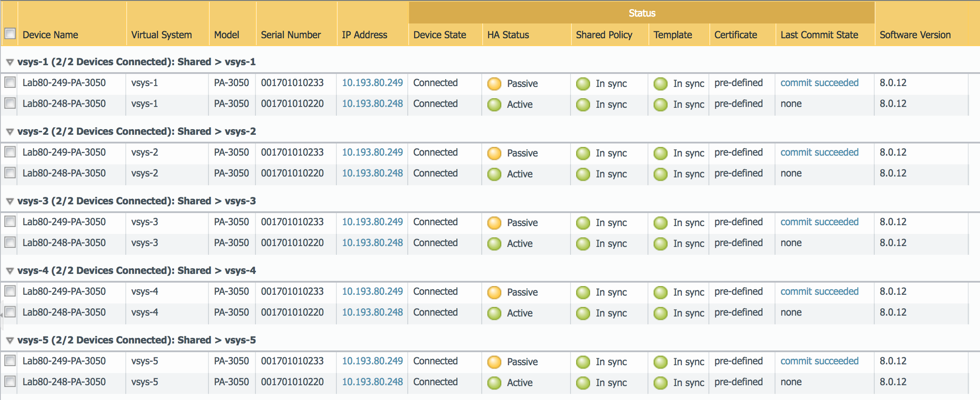
Task: Open commit succeeded link in vsys-4
Action: 819,291
